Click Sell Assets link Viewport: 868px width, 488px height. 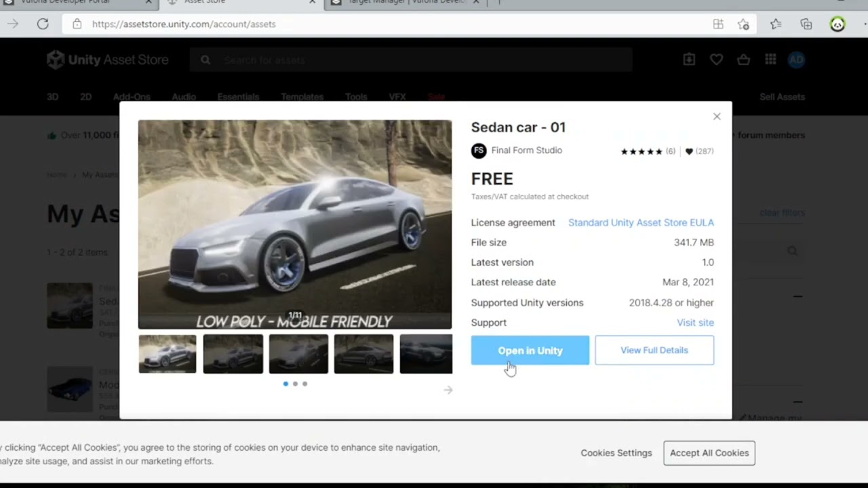(782, 97)
